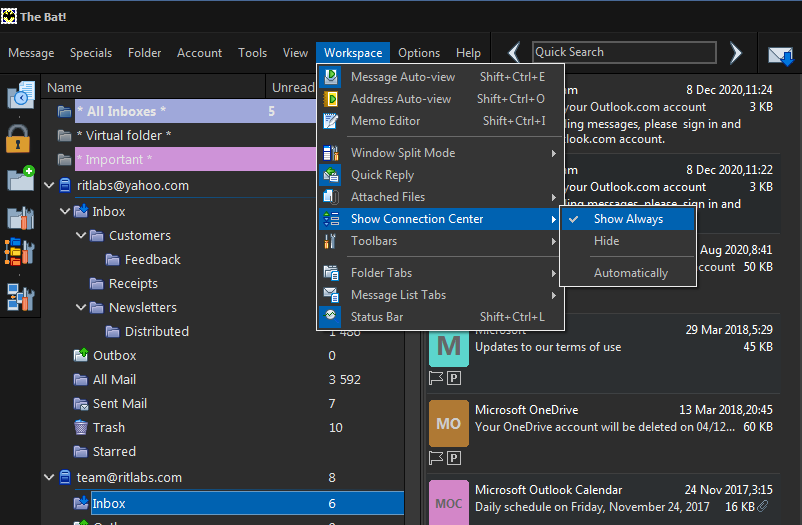Click the flag icon under the M avatar
802x525 pixels.
[x=436, y=378]
